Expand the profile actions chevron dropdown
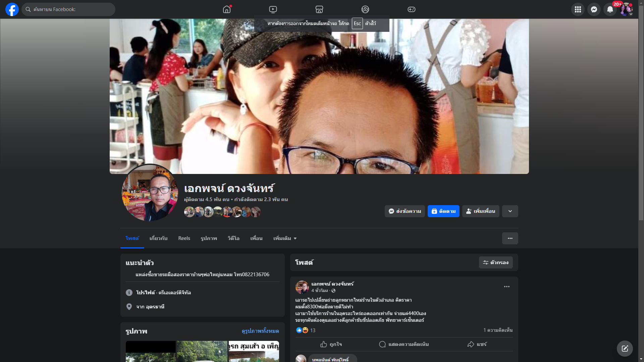 coord(510,211)
